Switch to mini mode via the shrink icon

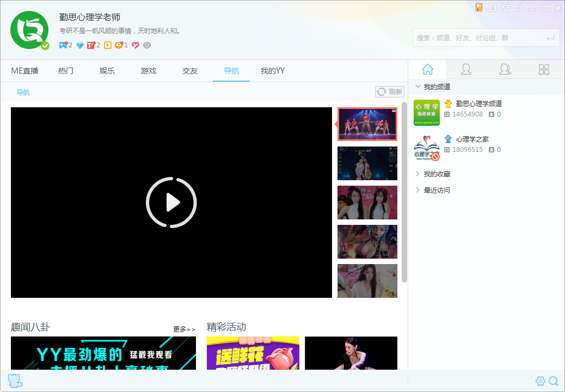[x=519, y=8]
